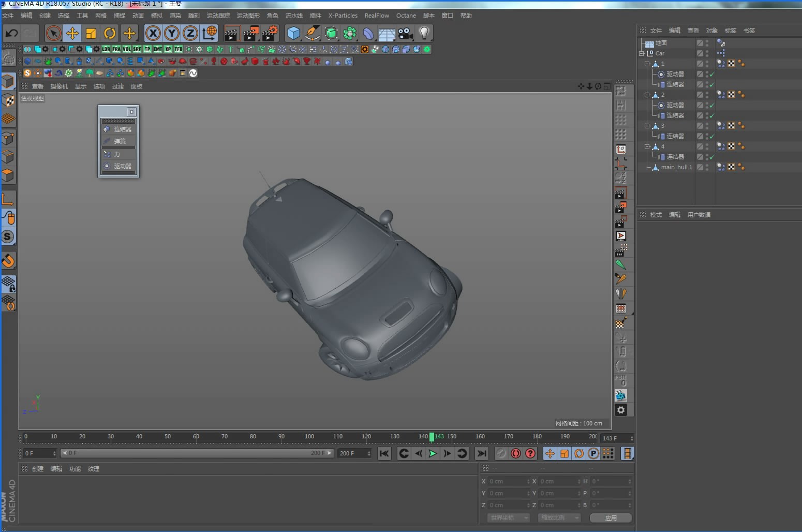
Task: Toggle the Z axis lock
Action: (x=190, y=34)
